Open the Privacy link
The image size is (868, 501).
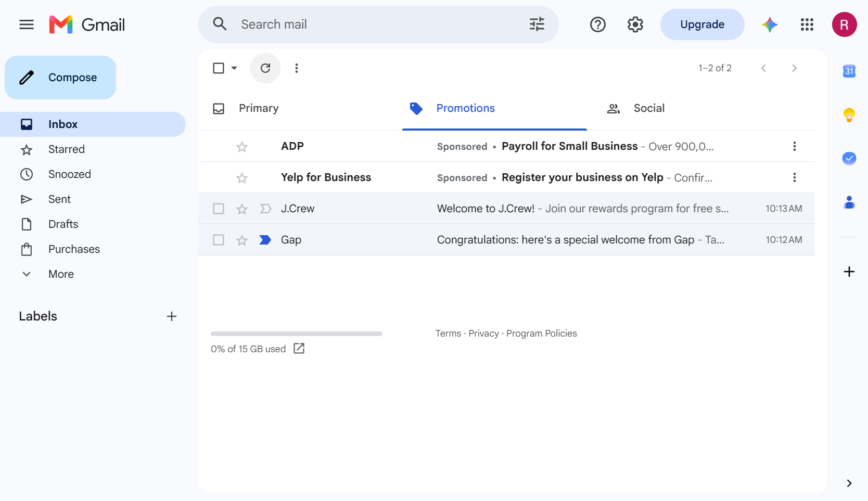[483, 333]
